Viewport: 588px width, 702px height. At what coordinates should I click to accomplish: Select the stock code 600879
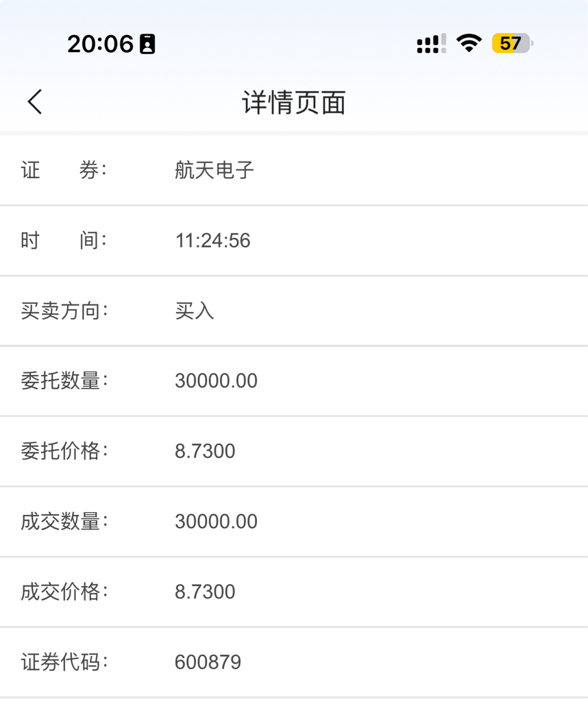208,662
